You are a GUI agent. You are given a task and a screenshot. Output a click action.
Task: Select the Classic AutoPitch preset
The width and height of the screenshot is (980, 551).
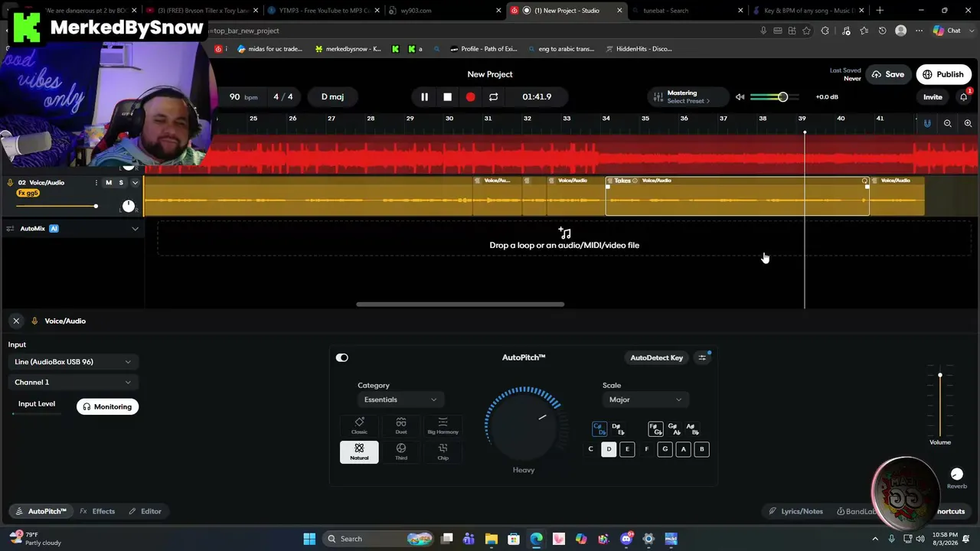coord(359,426)
